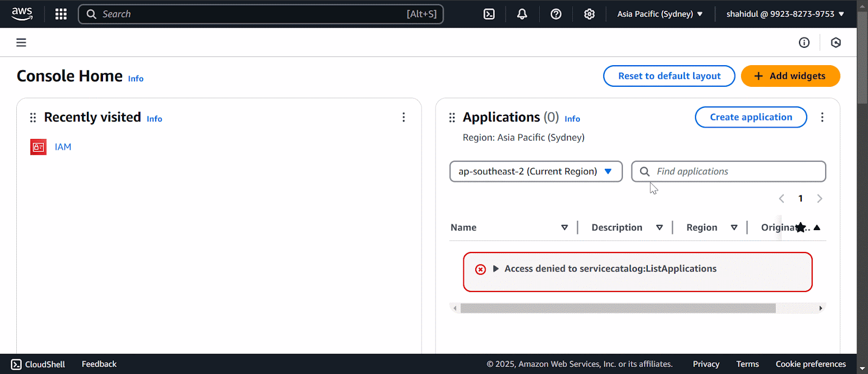This screenshot has height=374, width=868.
Task: Open Feedback in the footer
Action: [99, 364]
